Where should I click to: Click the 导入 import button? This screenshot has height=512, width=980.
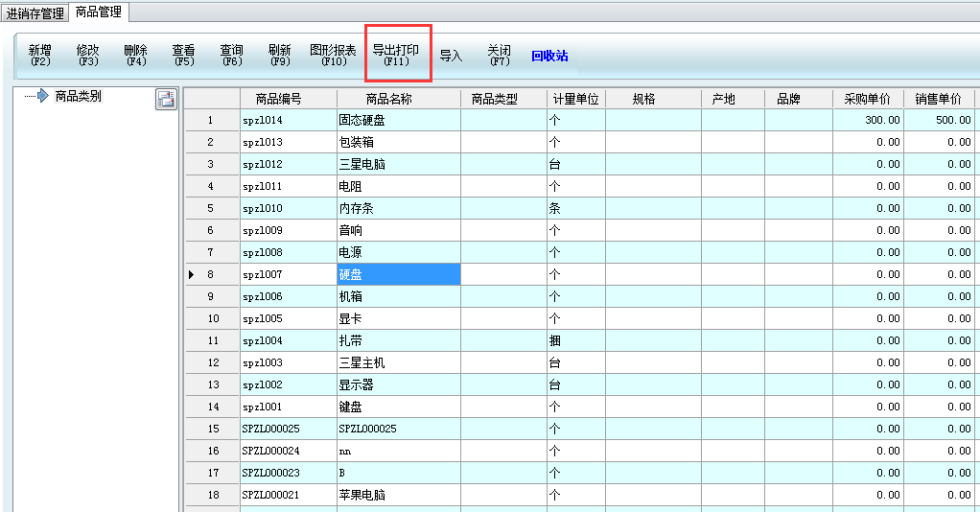(x=451, y=56)
